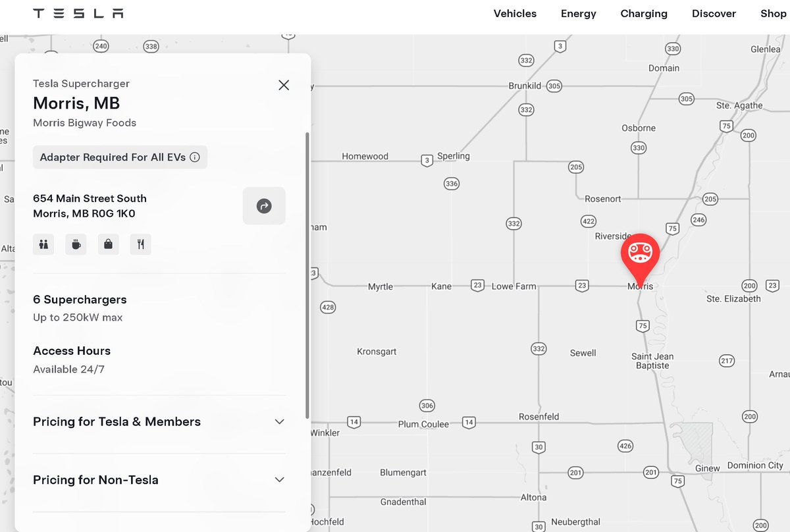
Task: Click the highway 428 route shield
Action: pos(327,307)
